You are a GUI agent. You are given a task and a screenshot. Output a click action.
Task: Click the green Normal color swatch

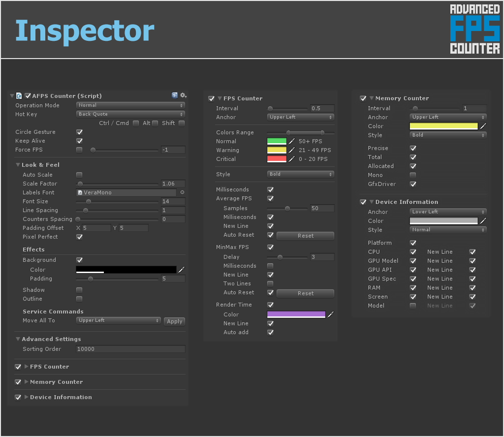click(x=277, y=141)
